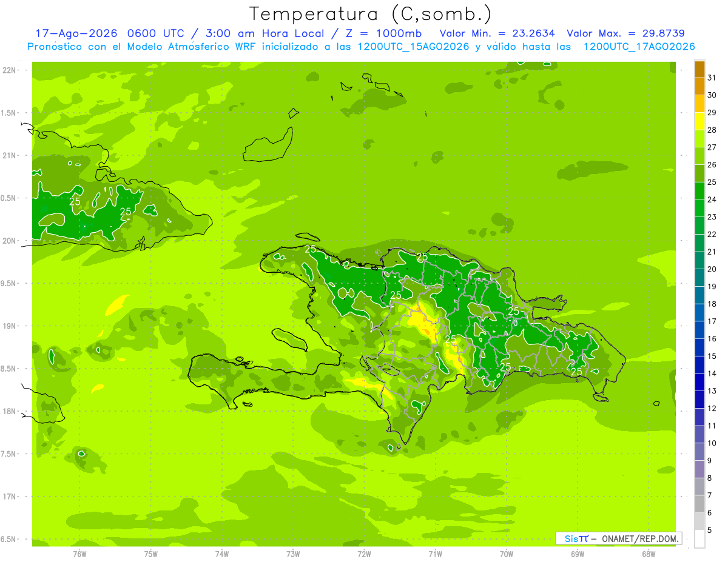The width and height of the screenshot is (728, 562).
Task: Click the 76W longitude label
Action: (x=79, y=554)
